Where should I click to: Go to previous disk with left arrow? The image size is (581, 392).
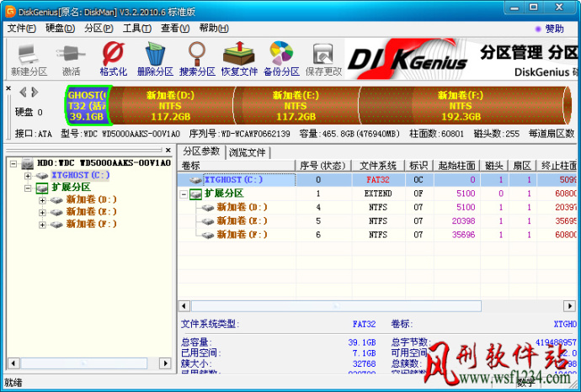coord(23,92)
